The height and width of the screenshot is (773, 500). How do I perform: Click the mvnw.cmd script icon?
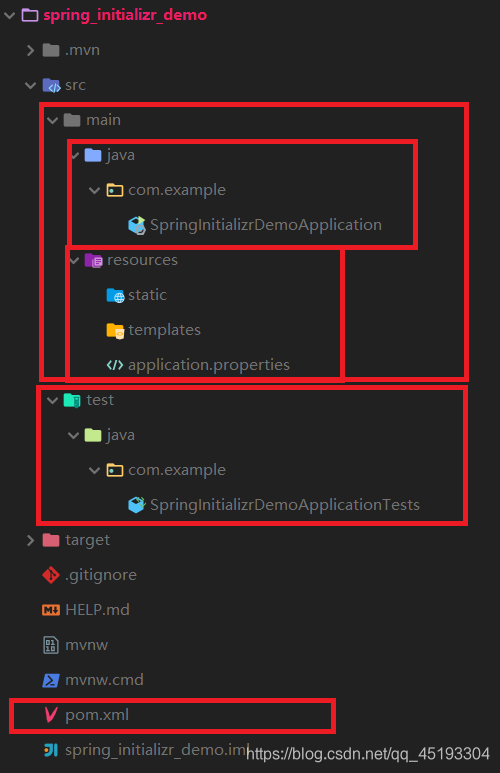(x=51, y=680)
